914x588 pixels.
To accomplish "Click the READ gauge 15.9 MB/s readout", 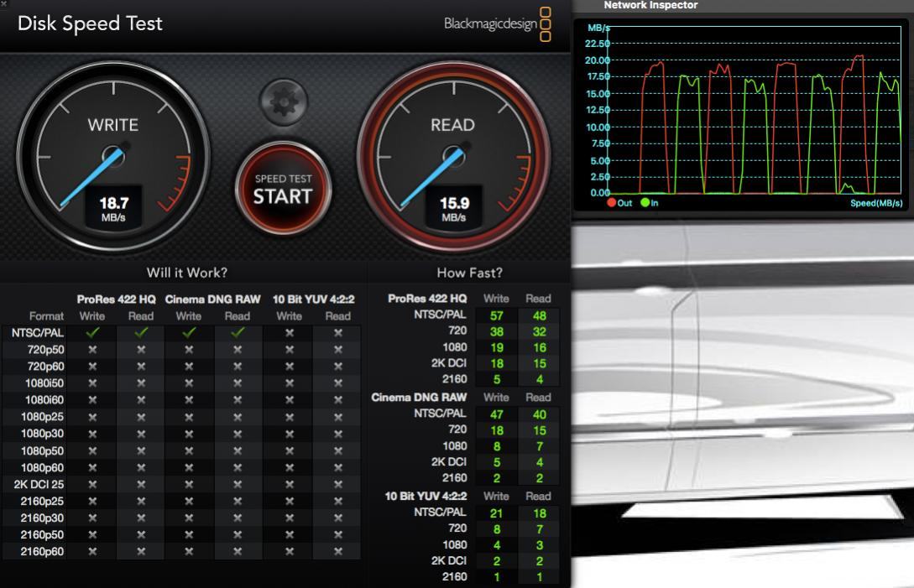I will (x=454, y=209).
